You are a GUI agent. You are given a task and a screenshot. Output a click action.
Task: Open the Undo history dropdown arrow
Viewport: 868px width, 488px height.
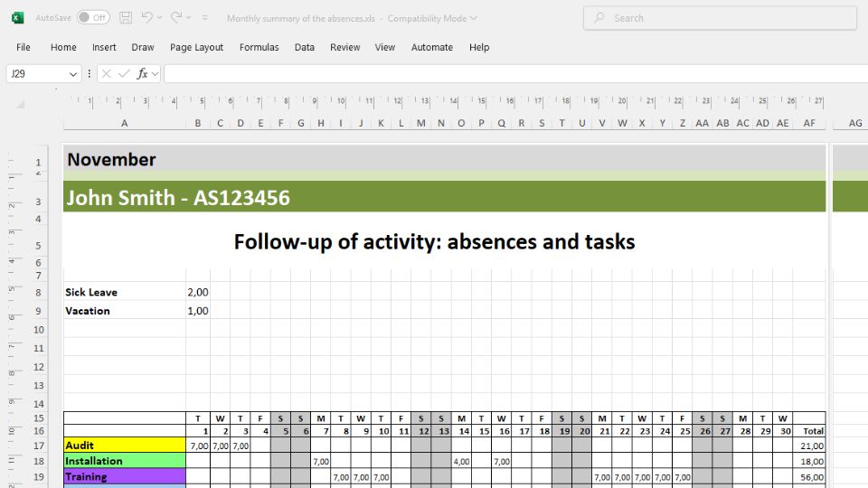[x=160, y=18]
